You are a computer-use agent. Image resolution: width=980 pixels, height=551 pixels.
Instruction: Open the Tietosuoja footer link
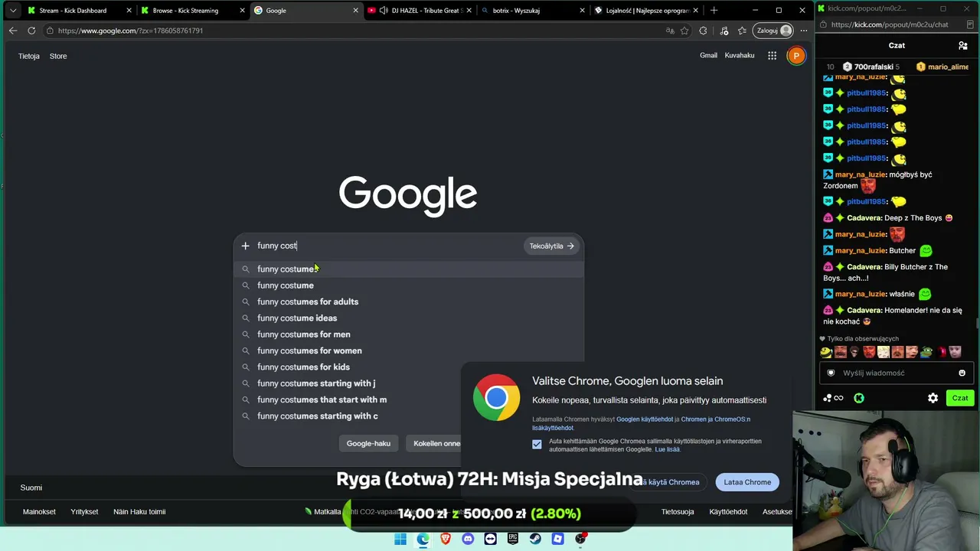(x=678, y=512)
